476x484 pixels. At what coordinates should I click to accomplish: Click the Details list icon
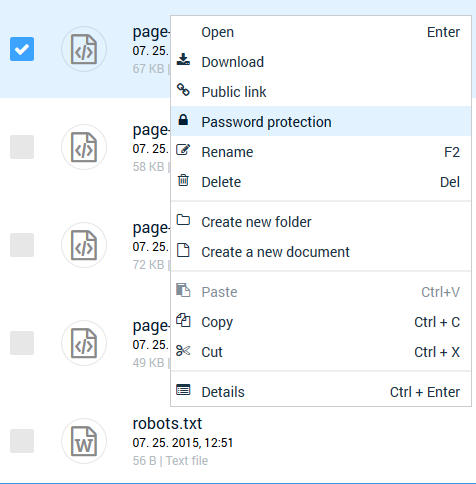click(183, 390)
